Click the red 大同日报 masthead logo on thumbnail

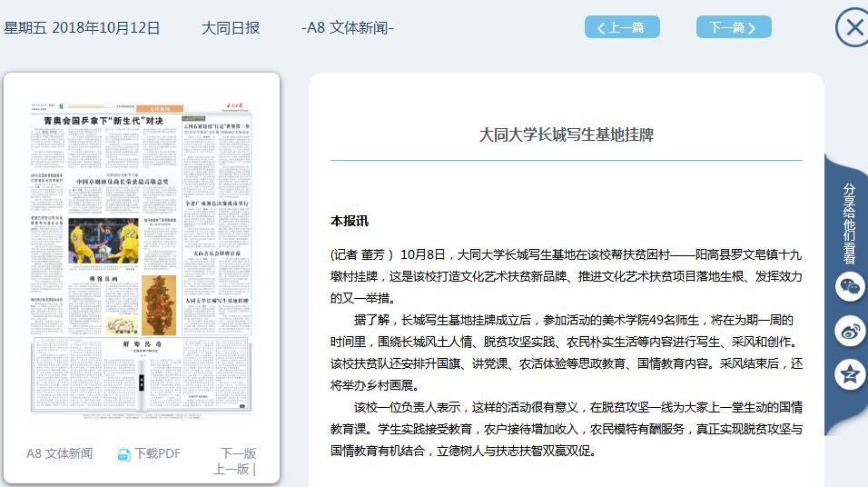click(234, 105)
